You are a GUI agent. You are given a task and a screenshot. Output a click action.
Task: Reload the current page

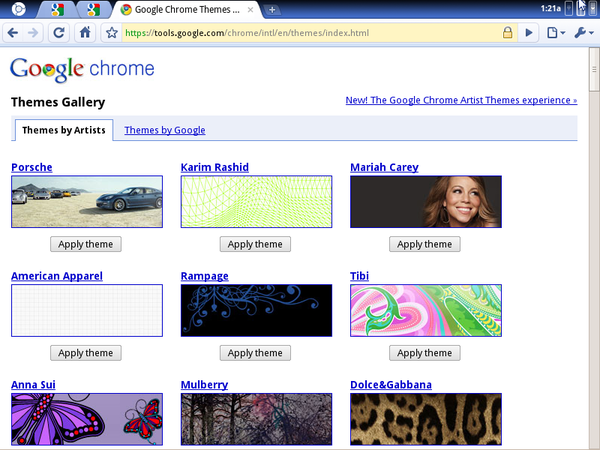click(59, 33)
